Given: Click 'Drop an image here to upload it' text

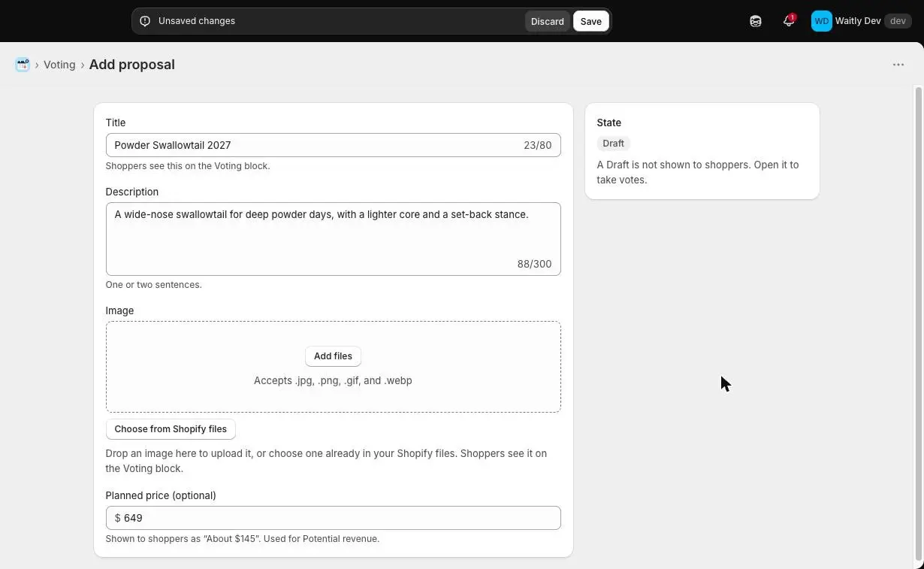Looking at the screenshot, I should [x=326, y=461].
